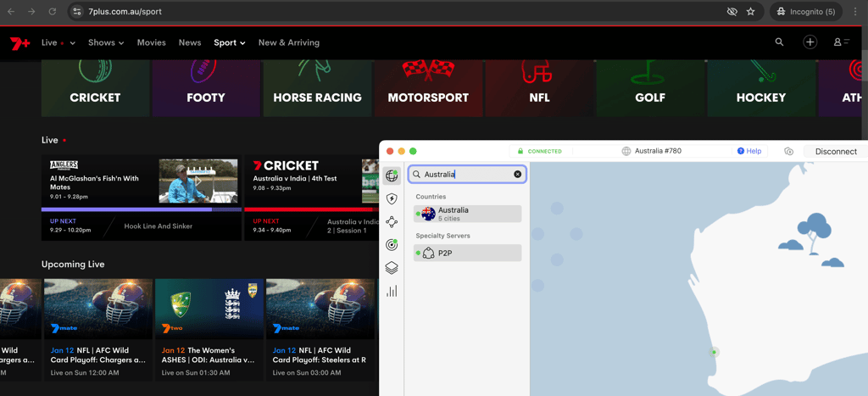This screenshot has width=868, height=396.
Task: Open NFL Wild Card Chargers 12:00 AM card
Action: click(x=98, y=330)
